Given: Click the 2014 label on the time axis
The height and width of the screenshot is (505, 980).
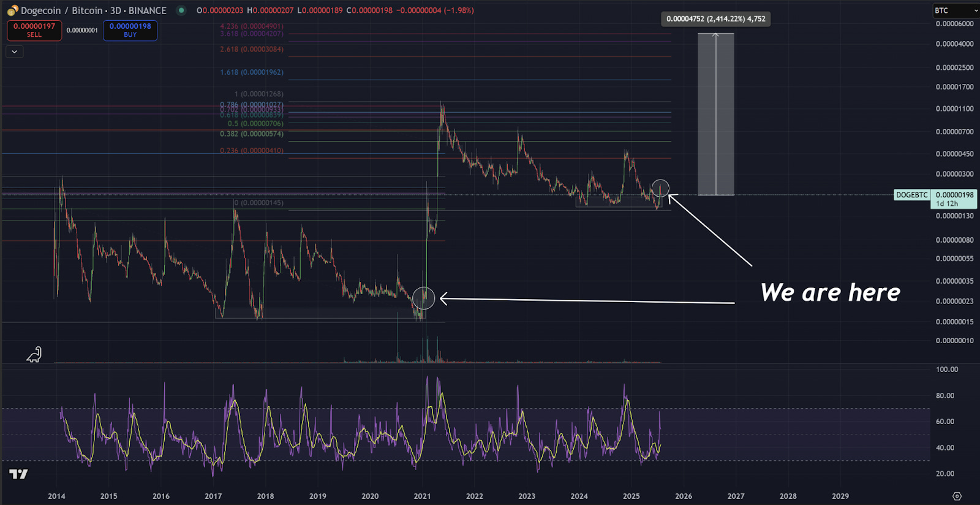Looking at the screenshot, I should tap(56, 496).
